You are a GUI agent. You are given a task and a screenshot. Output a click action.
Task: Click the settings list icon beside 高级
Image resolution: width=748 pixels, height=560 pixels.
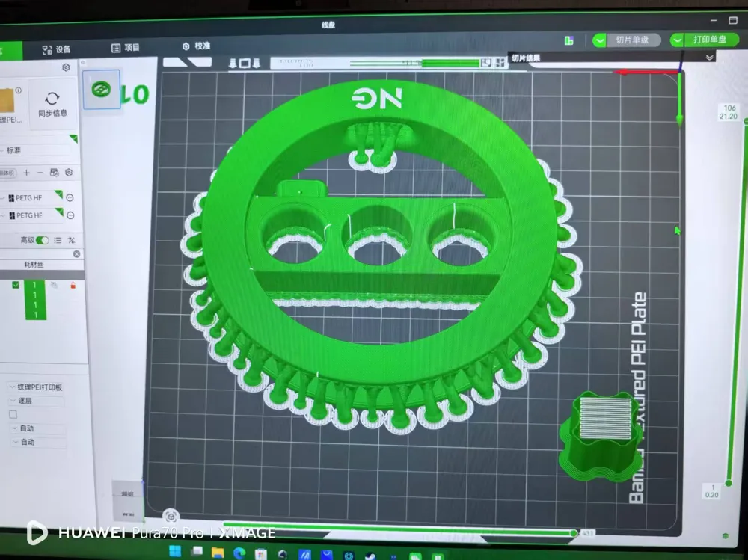[x=58, y=240]
